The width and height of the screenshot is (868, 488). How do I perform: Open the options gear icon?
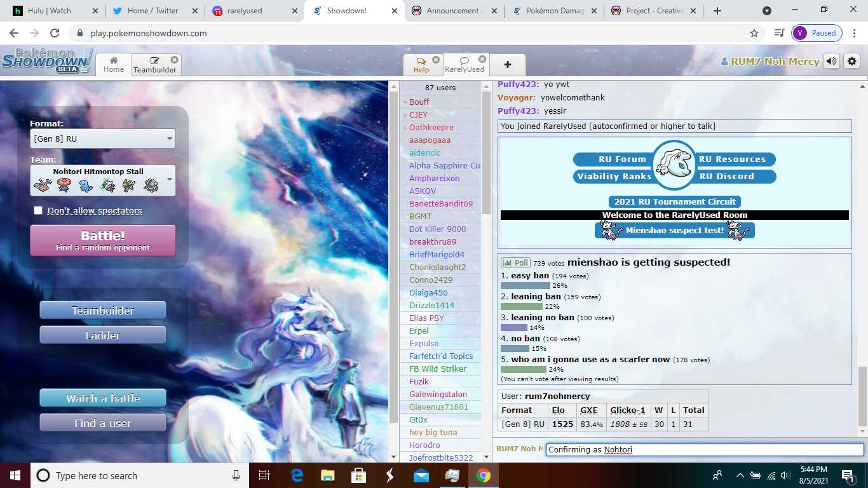pyautogui.click(x=852, y=61)
